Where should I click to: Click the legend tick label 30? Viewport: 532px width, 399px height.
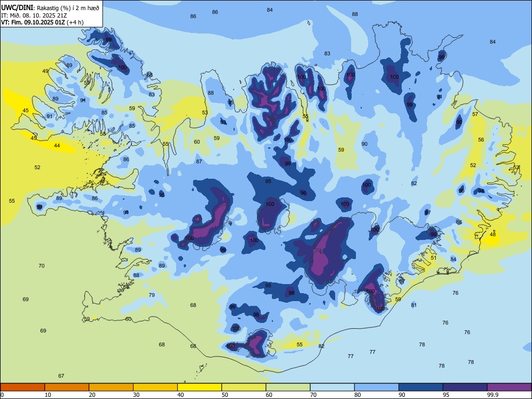[x=136, y=395]
